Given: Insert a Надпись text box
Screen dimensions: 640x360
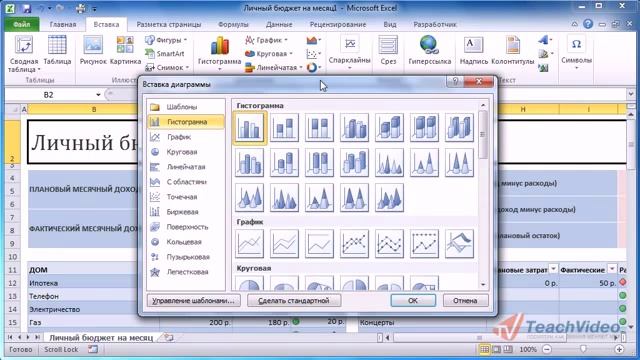Looking at the screenshot, I should 474,50.
